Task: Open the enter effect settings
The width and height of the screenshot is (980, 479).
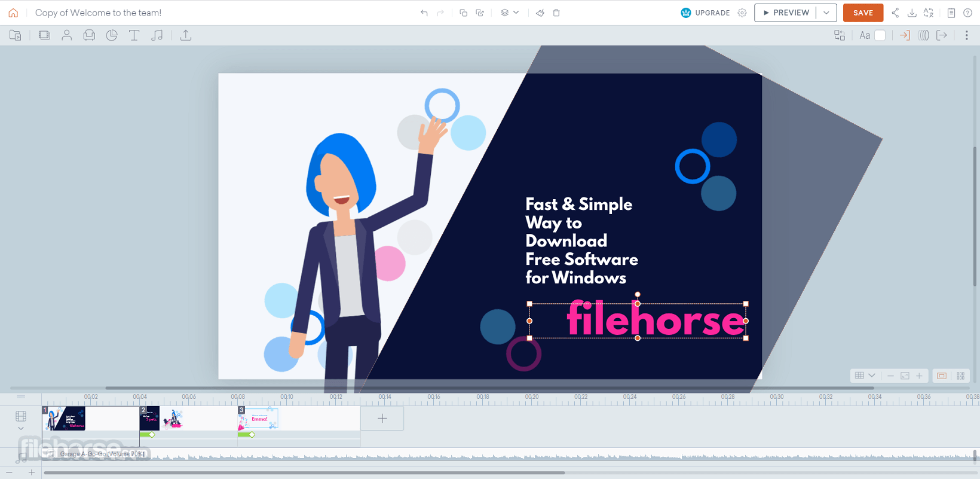Action: coord(905,35)
